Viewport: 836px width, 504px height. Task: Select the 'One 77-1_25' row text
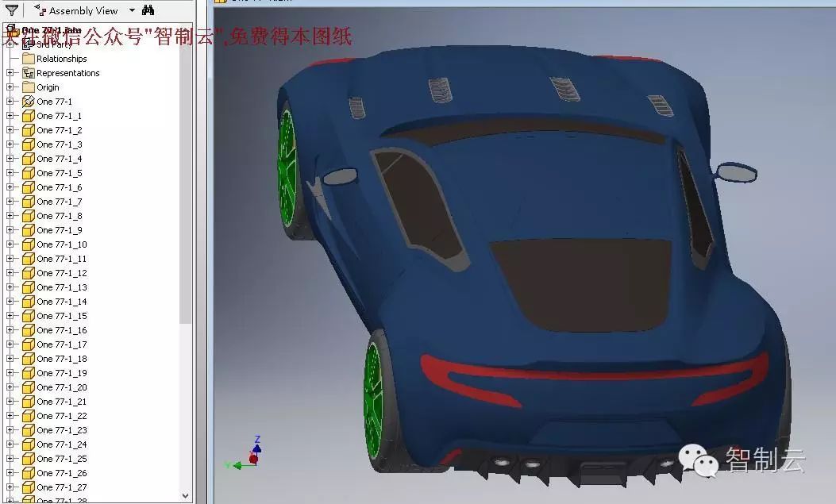(61, 459)
